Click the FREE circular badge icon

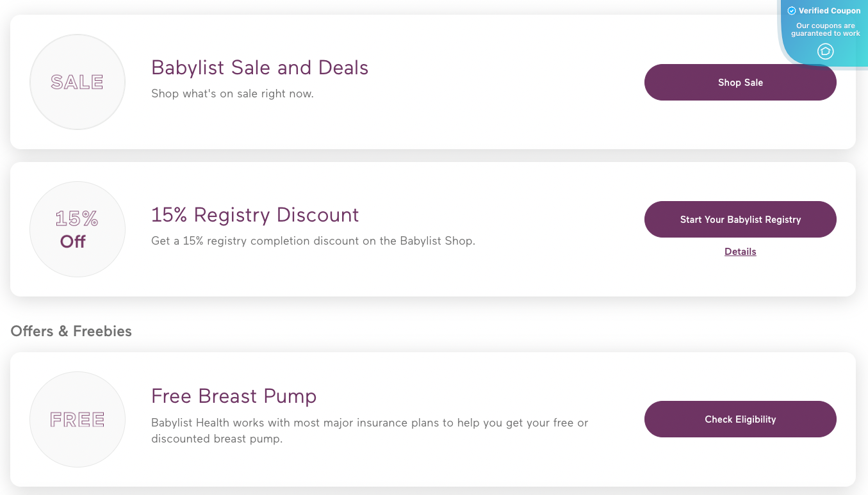(x=77, y=419)
